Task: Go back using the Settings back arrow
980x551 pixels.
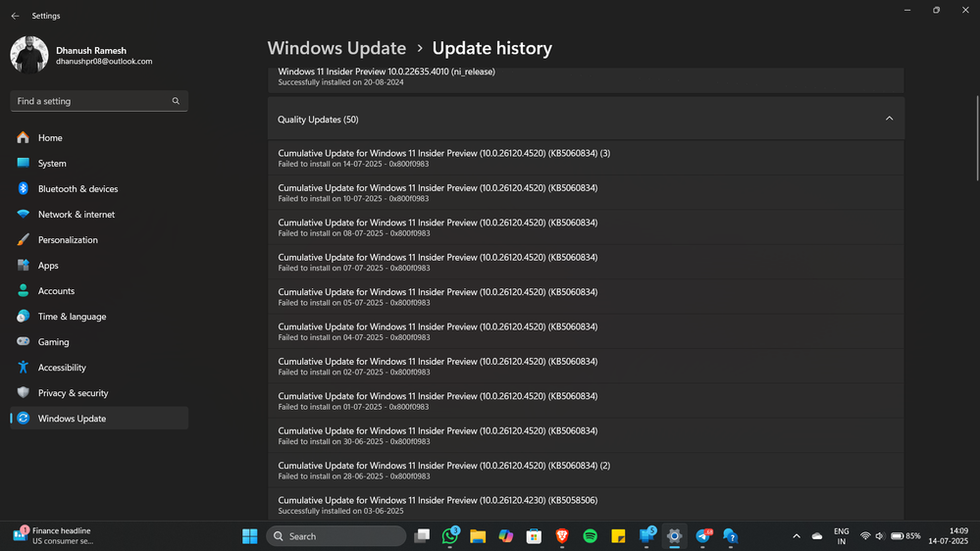Action: pos(15,16)
